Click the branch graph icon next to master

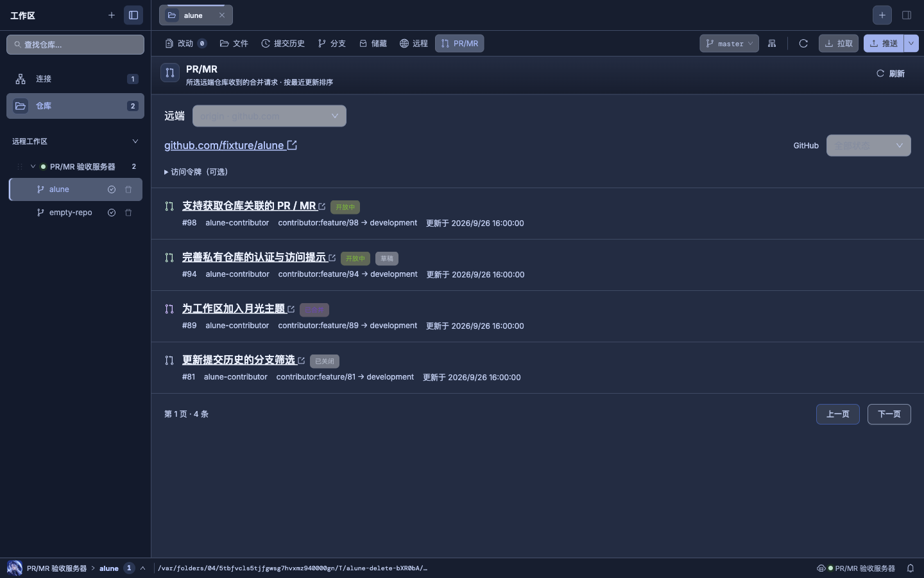(772, 44)
